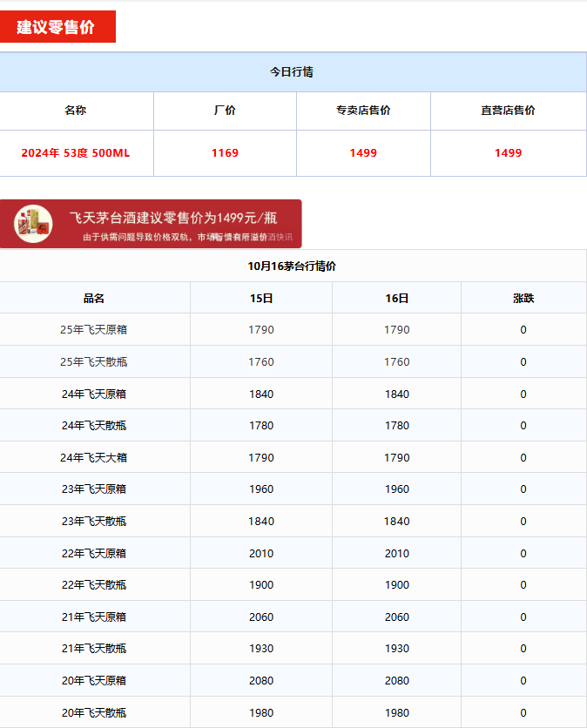Click the factory price value 1169
587x728 pixels.
coord(225,153)
